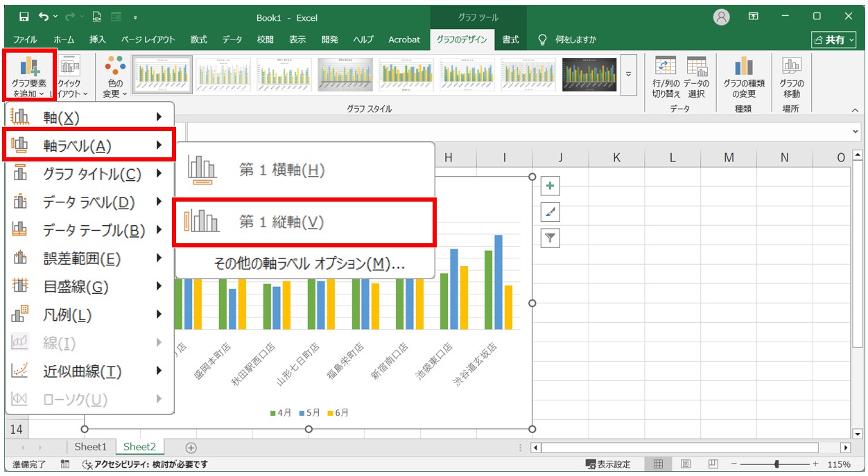Open the ファイル tab
Screen dimensions: 868x476
pyautogui.click(x=25, y=39)
